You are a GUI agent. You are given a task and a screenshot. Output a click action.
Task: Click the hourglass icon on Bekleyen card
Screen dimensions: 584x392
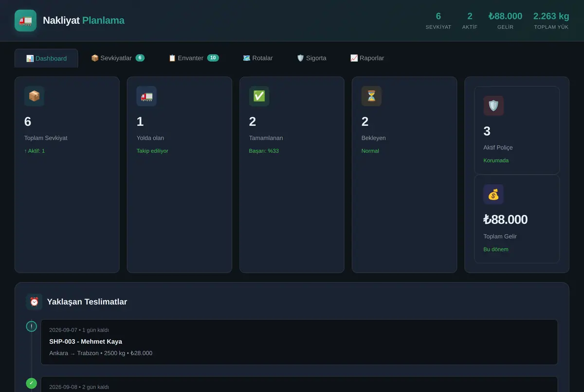(x=371, y=96)
